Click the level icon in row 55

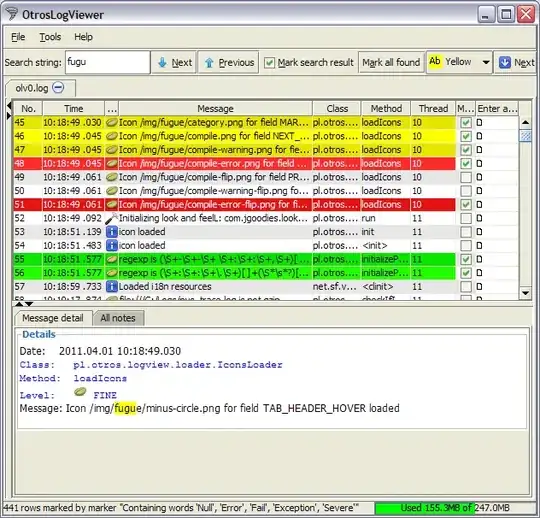112,259
